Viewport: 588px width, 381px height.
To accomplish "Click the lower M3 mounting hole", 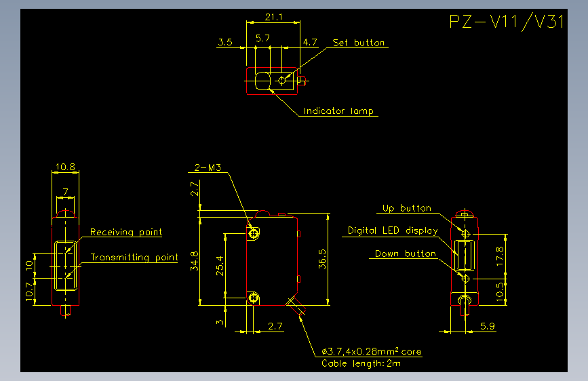I will (x=254, y=298).
